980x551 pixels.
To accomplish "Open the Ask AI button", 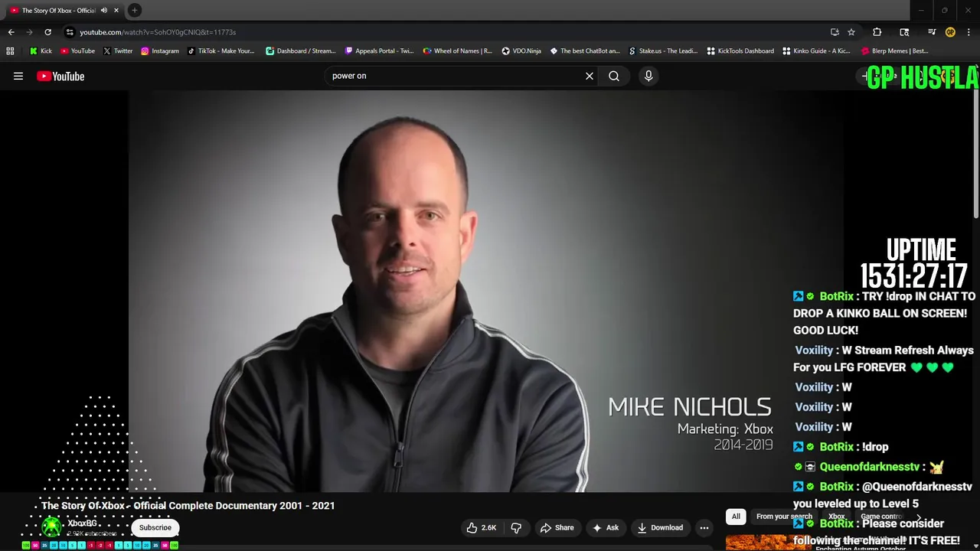I will click(606, 527).
